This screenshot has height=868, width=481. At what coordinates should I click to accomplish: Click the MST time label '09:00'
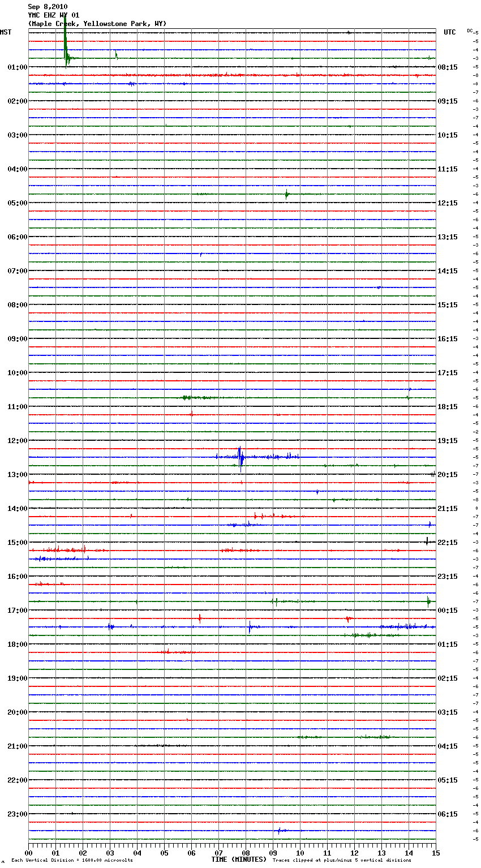[x=18, y=339]
